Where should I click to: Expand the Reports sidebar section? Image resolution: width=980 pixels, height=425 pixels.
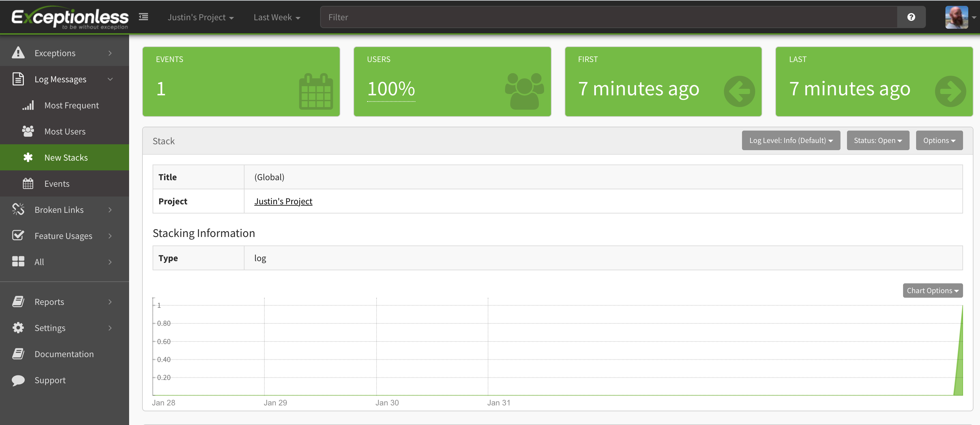(x=65, y=302)
